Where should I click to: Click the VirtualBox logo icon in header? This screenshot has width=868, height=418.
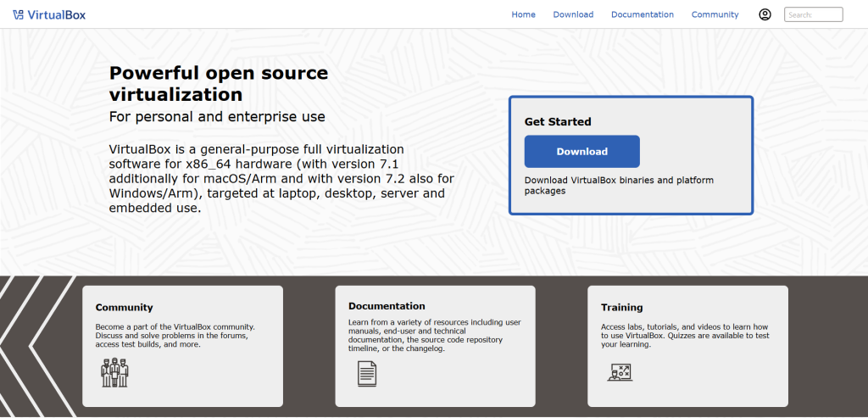pos(18,14)
